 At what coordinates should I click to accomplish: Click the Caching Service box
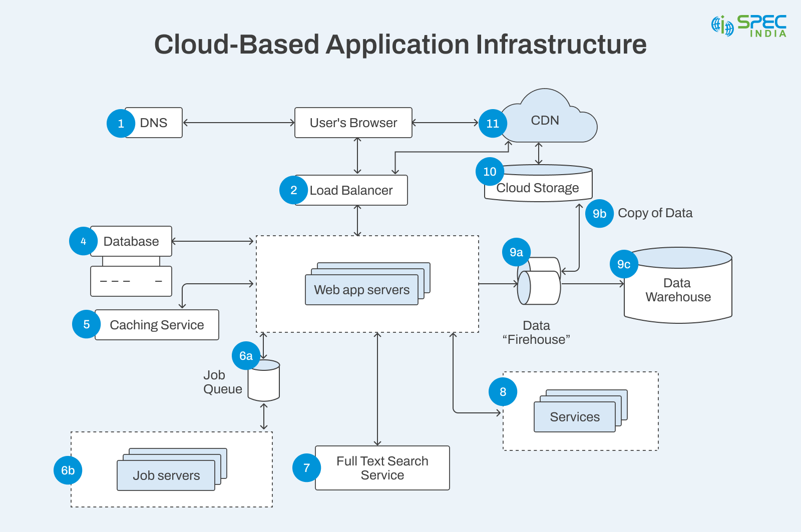(x=157, y=325)
